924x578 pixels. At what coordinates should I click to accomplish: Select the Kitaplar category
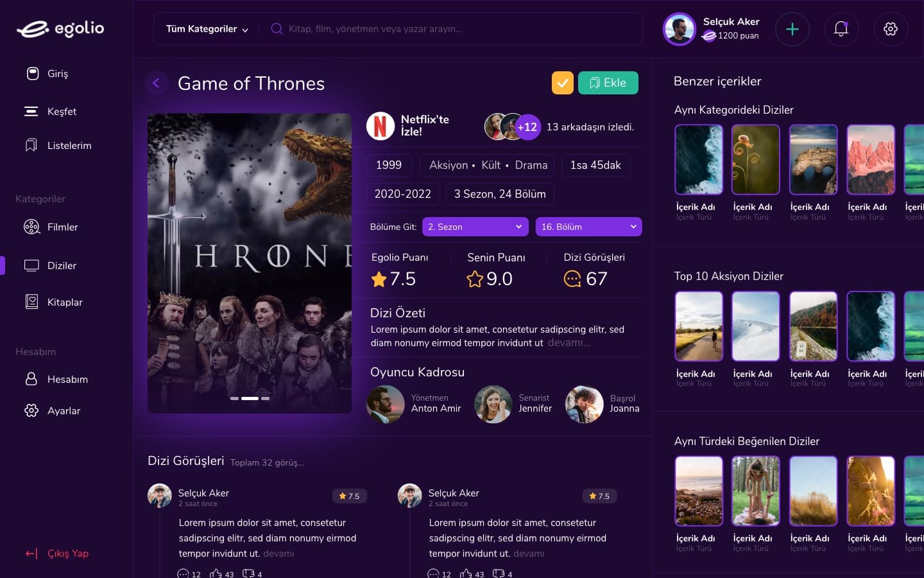(x=53, y=302)
